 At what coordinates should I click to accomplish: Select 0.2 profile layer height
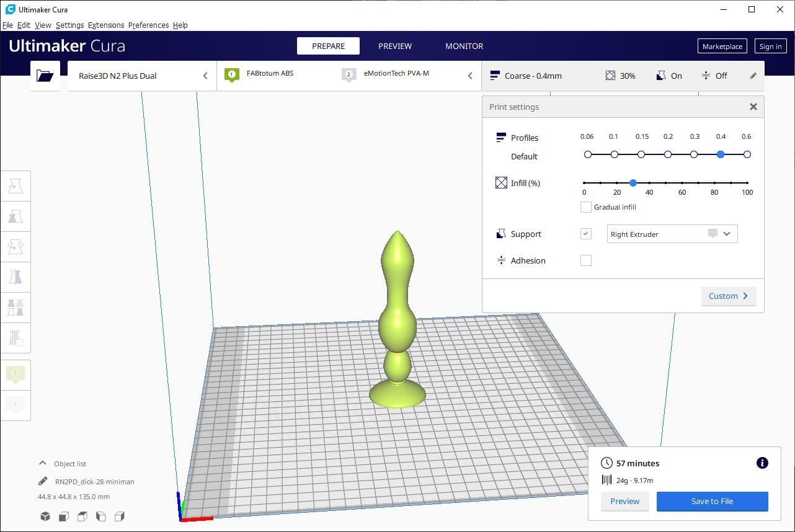(x=668, y=154)
